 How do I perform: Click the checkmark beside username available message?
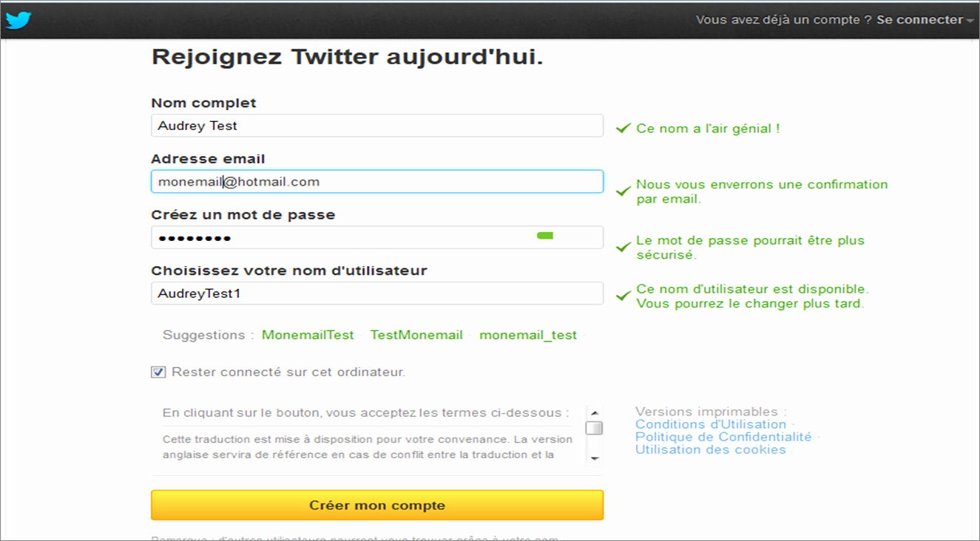pos(624,296)
